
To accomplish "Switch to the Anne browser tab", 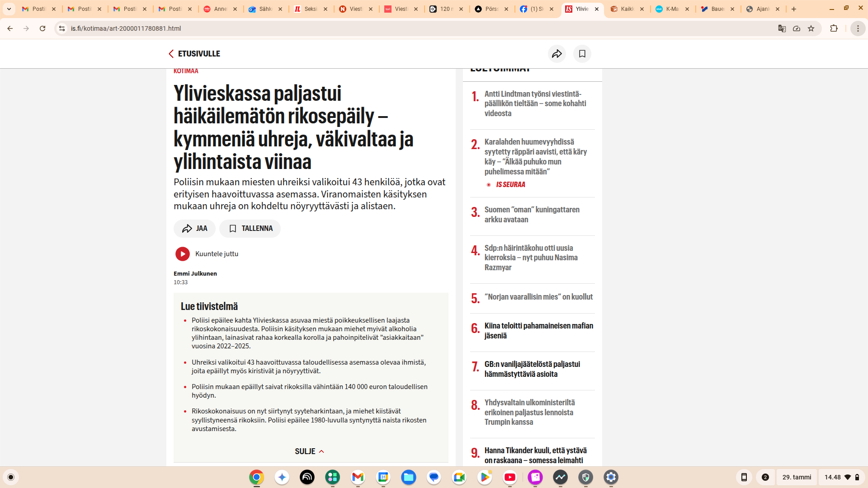I will (x=221, y=9).
